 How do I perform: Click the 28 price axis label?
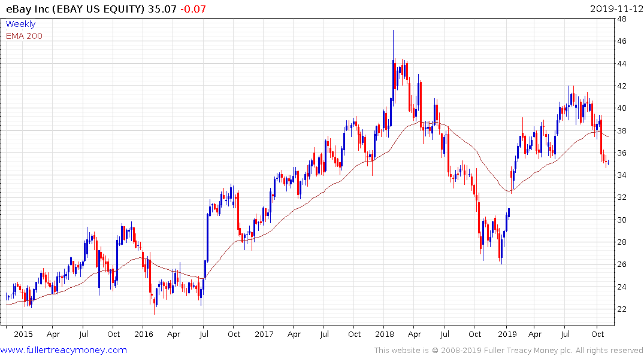tap(621, 242)
